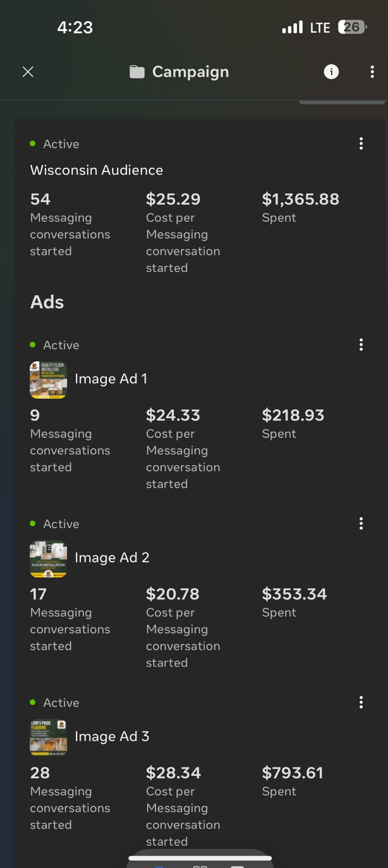This screenshot has width=388, height=868.
Task: Open the Wisconsin Audience more options menu
Action: pyautogui.click(x=361, y=144)
